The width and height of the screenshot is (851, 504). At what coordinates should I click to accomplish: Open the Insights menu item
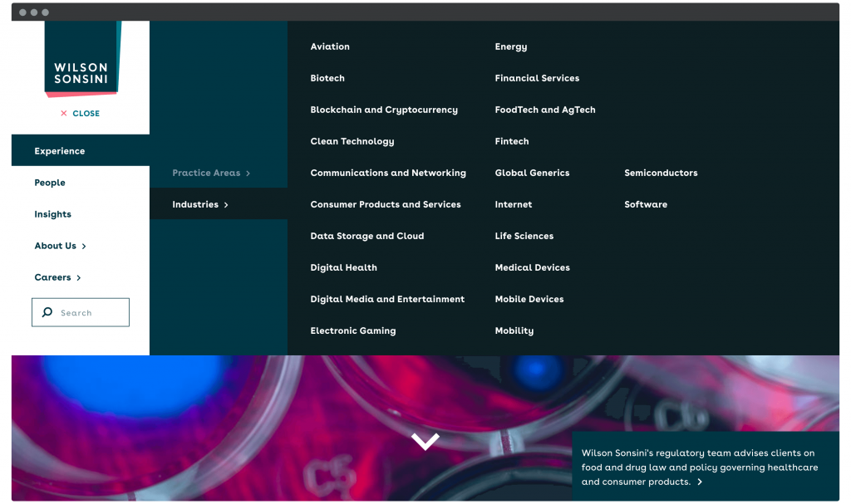tap(52, 213)
